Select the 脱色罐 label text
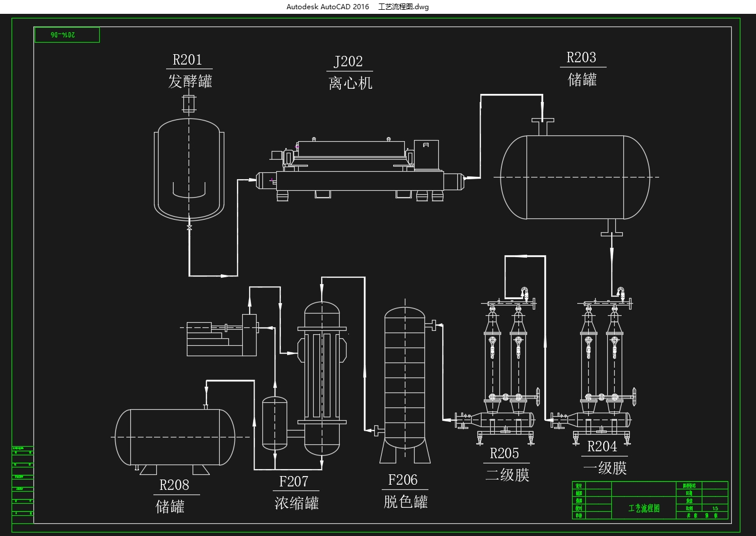756x536 pixels. tap(406, 501)
